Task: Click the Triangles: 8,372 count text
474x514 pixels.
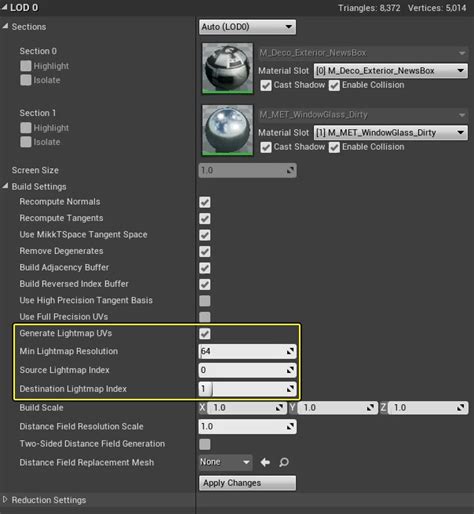Action: point(369,8)
